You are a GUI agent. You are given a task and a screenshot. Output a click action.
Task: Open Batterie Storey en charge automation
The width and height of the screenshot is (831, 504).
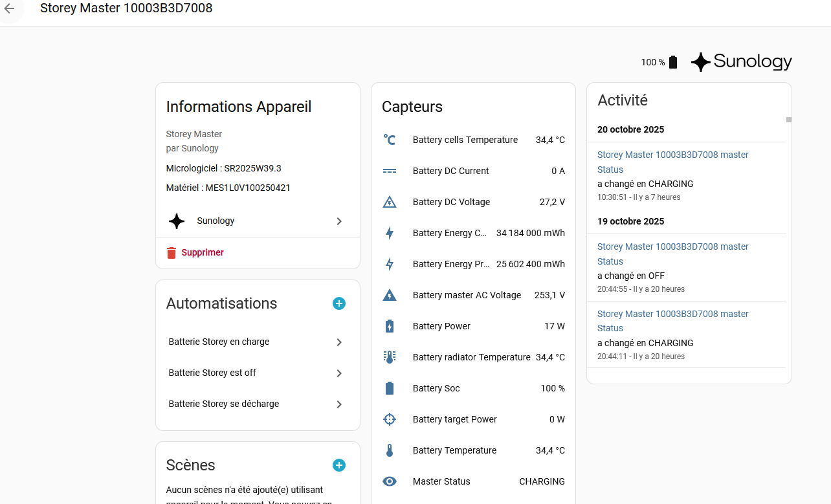[x=257, y=342]
